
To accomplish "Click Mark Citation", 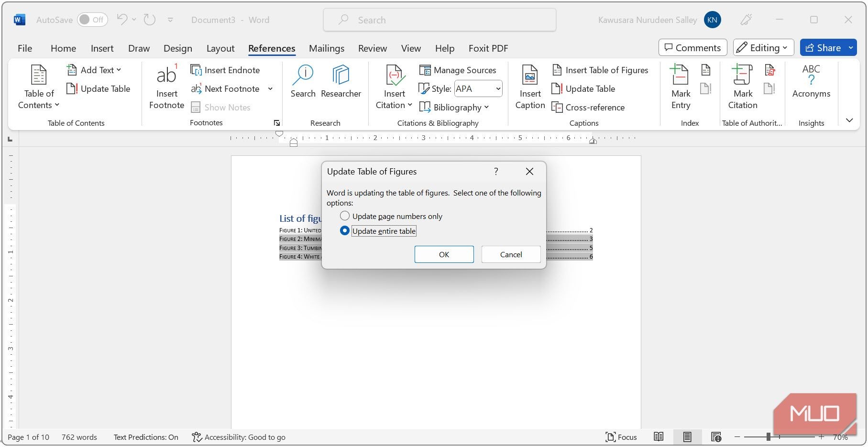I will tap(743, 87).
